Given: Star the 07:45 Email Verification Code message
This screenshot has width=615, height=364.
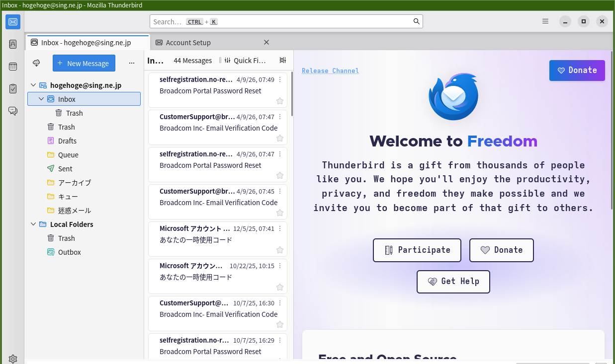Looking at the screenshot, I should click(280, 213).
